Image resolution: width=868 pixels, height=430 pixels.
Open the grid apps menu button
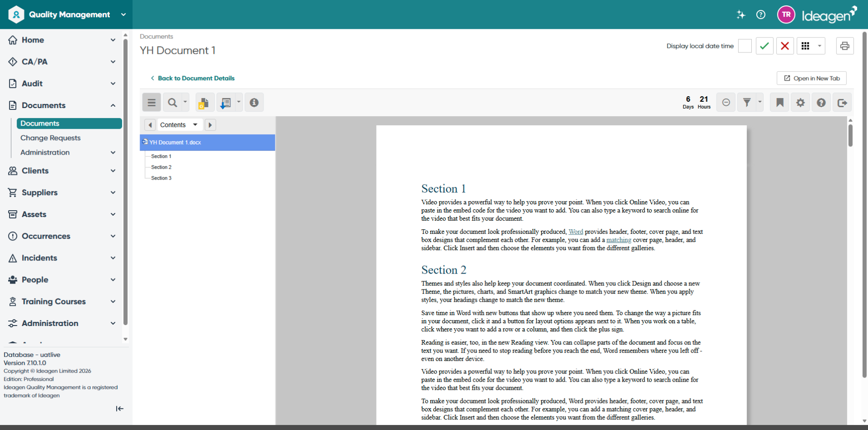(x=805, y=46)
